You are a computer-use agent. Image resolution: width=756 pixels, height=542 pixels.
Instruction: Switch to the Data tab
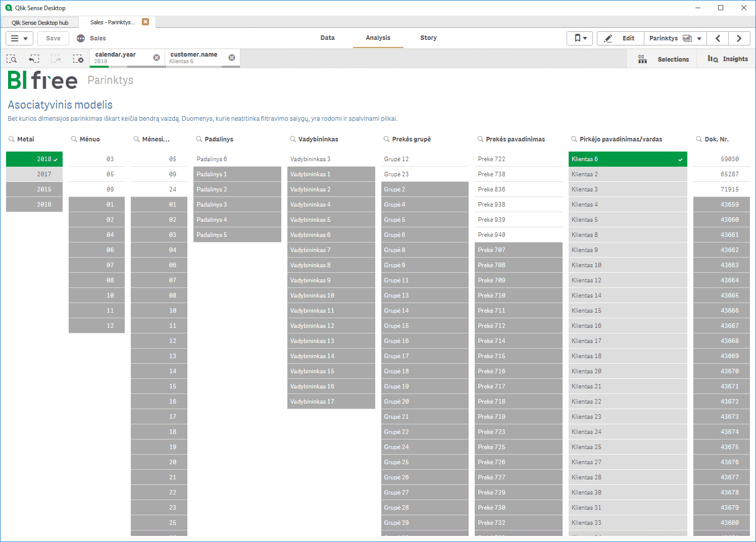[327, 38]
